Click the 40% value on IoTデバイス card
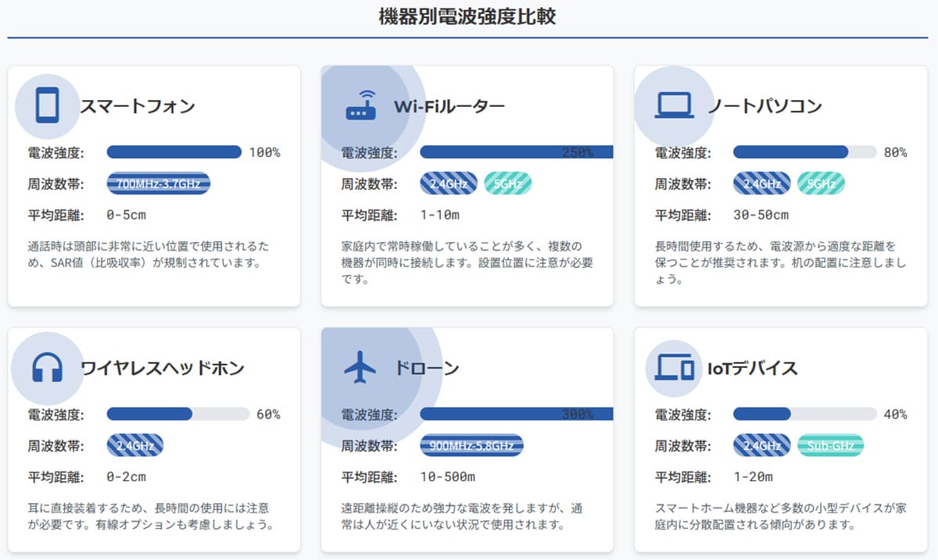938x560 pixels. coord(895,414)
